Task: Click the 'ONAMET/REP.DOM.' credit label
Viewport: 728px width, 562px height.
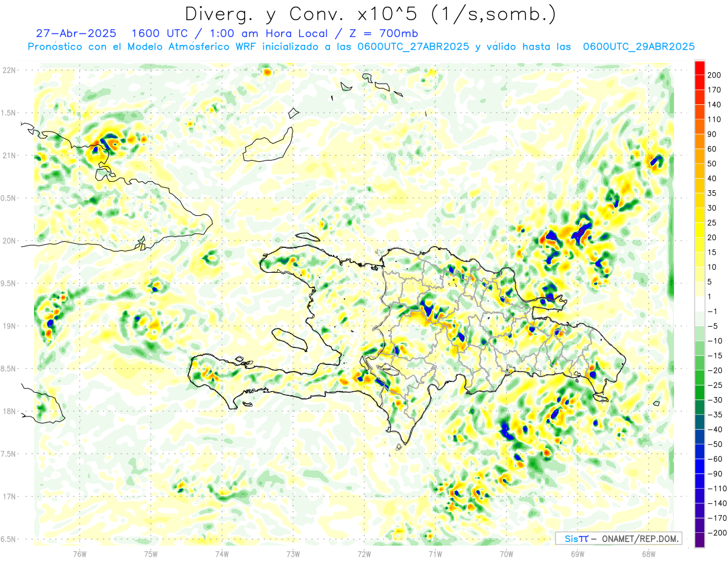Action: click(x=639, y=538)
